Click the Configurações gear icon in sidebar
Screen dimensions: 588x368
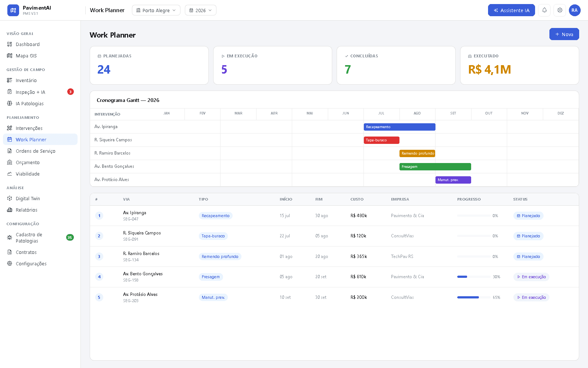pyautogui.click(x=10, y=263)
